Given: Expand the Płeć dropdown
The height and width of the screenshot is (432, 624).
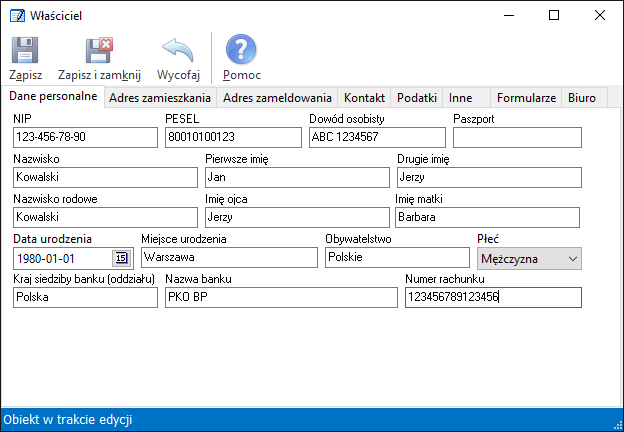Looking at the screenshot, I should (572, 259).
